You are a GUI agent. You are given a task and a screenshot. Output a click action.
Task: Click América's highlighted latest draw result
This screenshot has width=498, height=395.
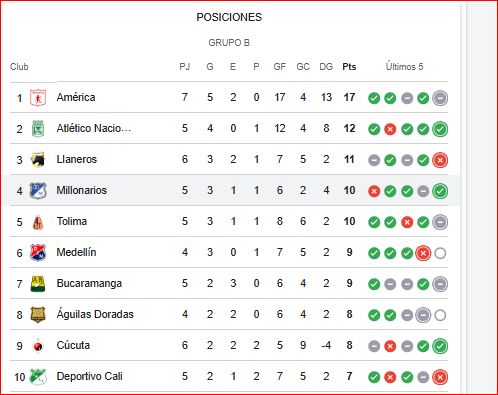tap(440, 98)
